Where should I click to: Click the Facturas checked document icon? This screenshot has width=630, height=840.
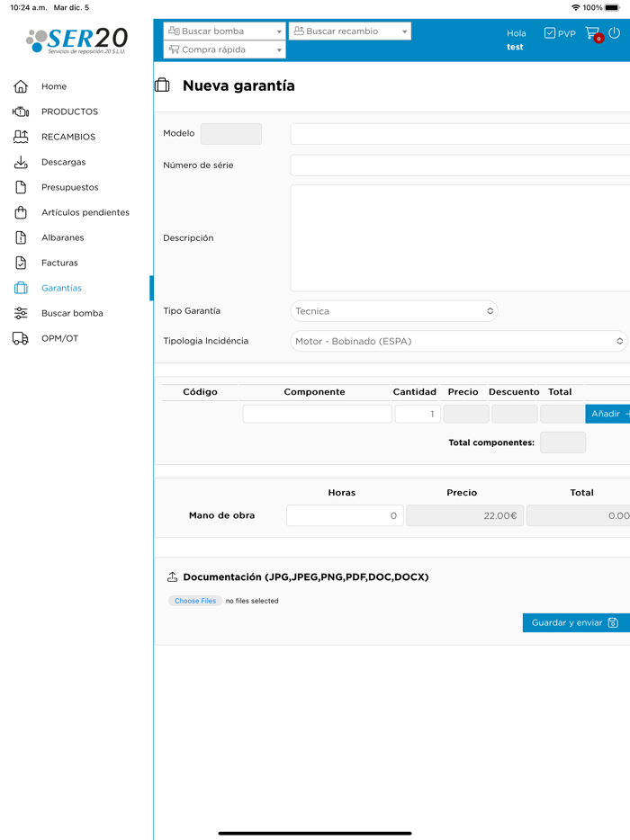coord(21,263)
